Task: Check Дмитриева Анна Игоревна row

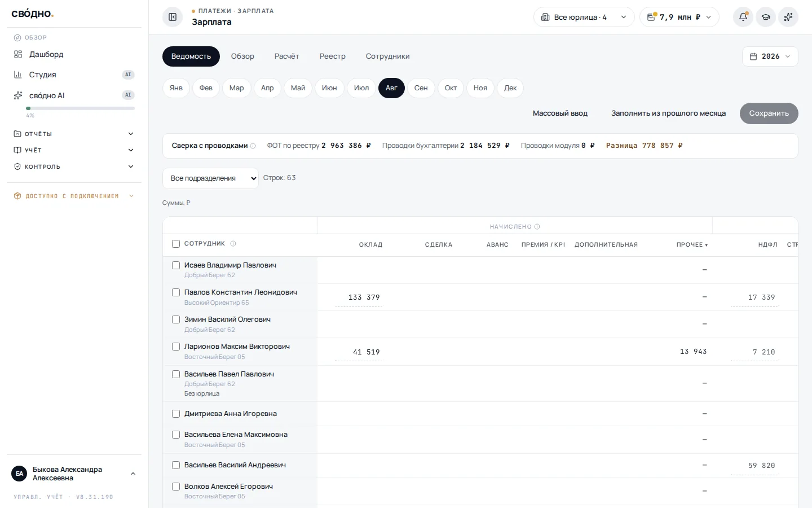Action: 176,414
